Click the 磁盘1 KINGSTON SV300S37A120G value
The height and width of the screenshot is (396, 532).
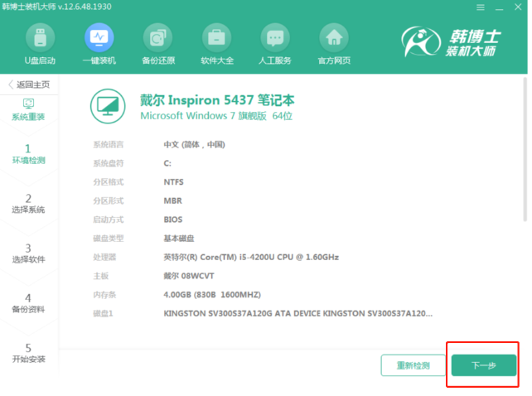pos(297,313)
